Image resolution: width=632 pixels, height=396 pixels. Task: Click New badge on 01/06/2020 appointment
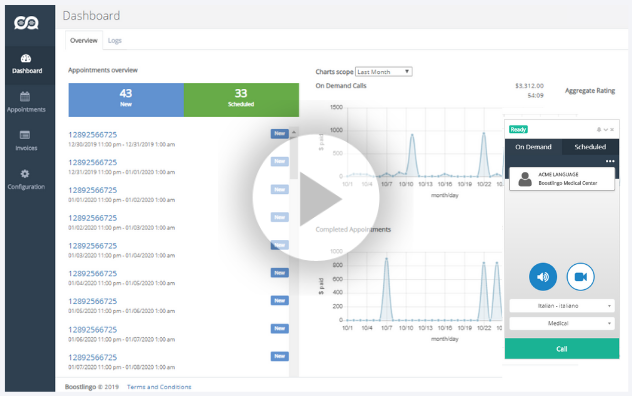pyautogui.click(x=280, y=328)
